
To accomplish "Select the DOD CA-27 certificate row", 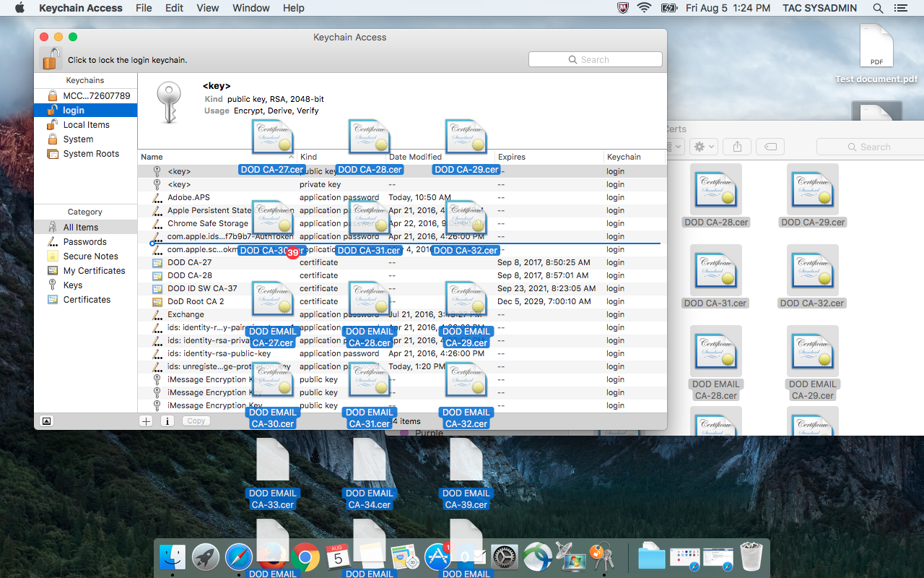I will (x=402, y=262).
